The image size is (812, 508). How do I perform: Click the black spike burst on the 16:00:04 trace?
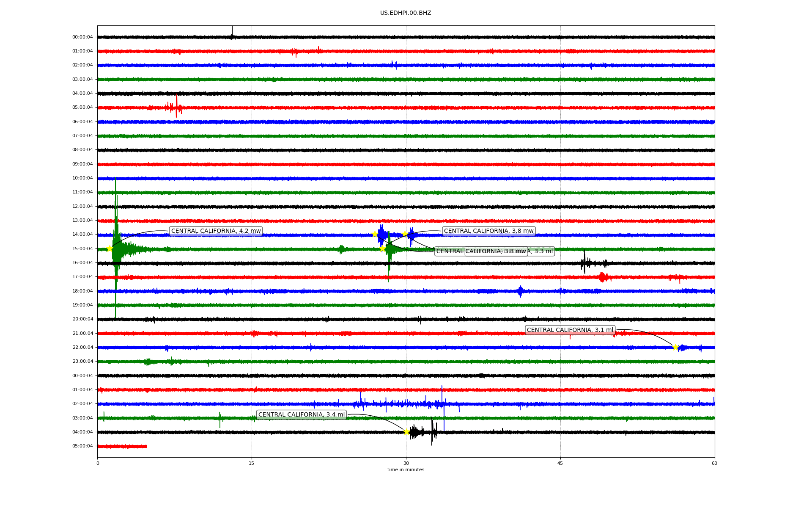coord(585,263)
